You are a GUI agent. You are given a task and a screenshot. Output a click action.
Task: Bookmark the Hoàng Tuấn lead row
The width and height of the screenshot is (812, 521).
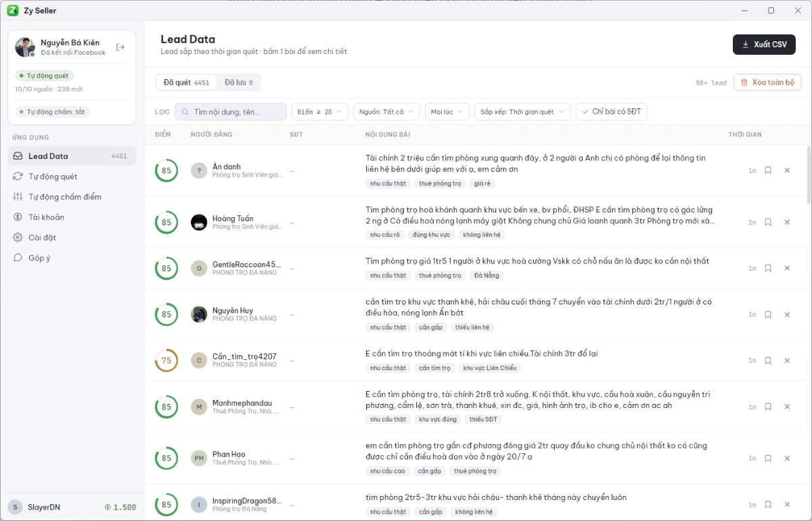pos(768,222)
